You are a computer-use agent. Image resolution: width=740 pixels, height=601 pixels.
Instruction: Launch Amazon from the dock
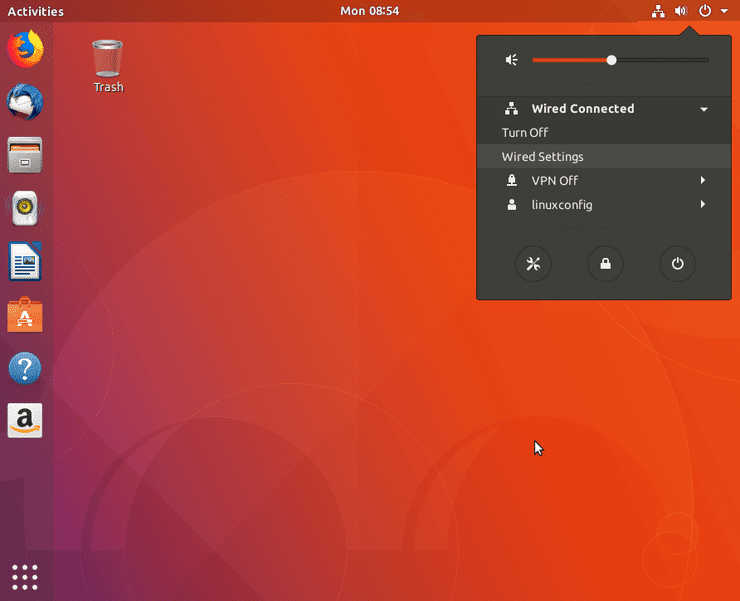pyautogui.click(x=25, y=420)
